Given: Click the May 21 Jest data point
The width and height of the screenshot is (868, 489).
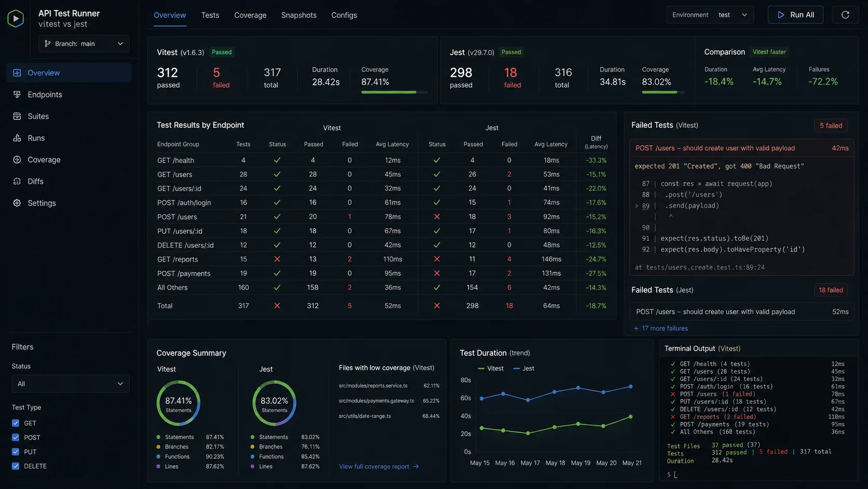Looking at the screenshot, I should tap(631, 387).
